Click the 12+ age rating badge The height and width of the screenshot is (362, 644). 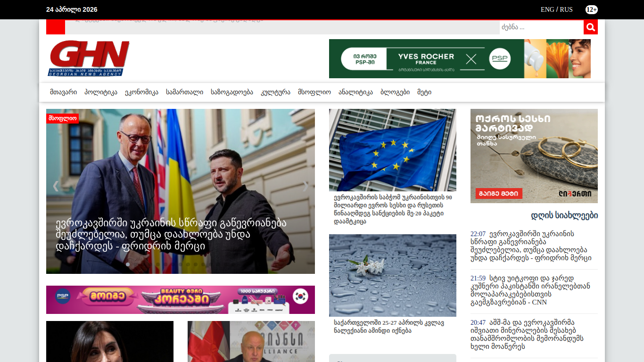[592, 9]
